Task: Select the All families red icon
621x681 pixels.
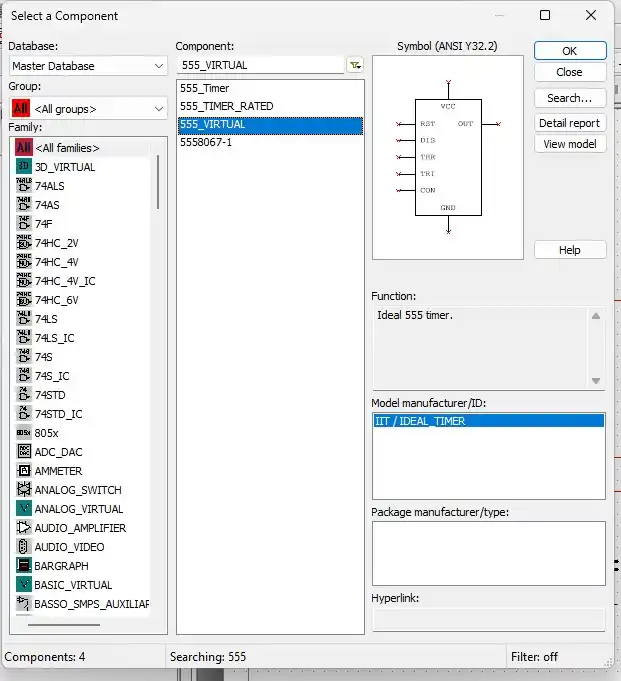Action: tap(24, 148)
